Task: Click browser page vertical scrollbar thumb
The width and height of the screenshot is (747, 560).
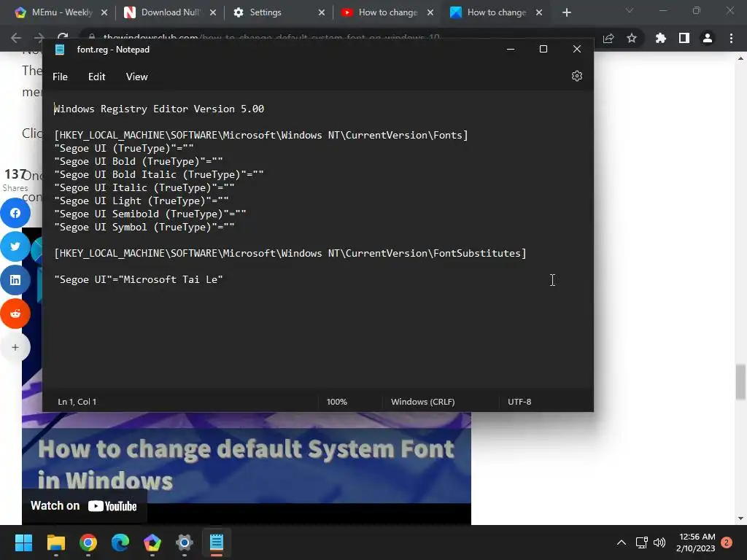Action: tap(740, 382)
